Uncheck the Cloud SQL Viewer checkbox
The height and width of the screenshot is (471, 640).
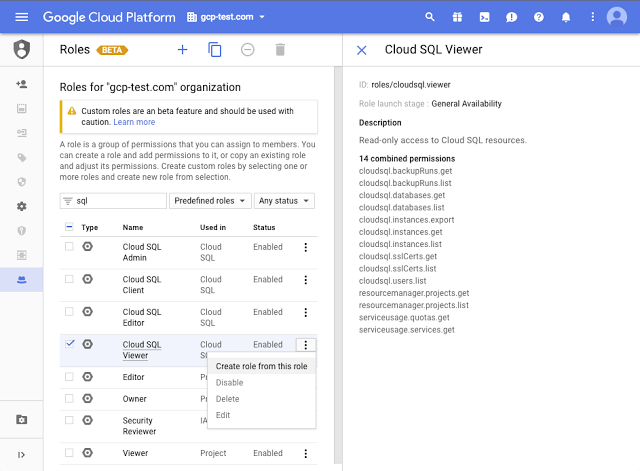(70, 343)
